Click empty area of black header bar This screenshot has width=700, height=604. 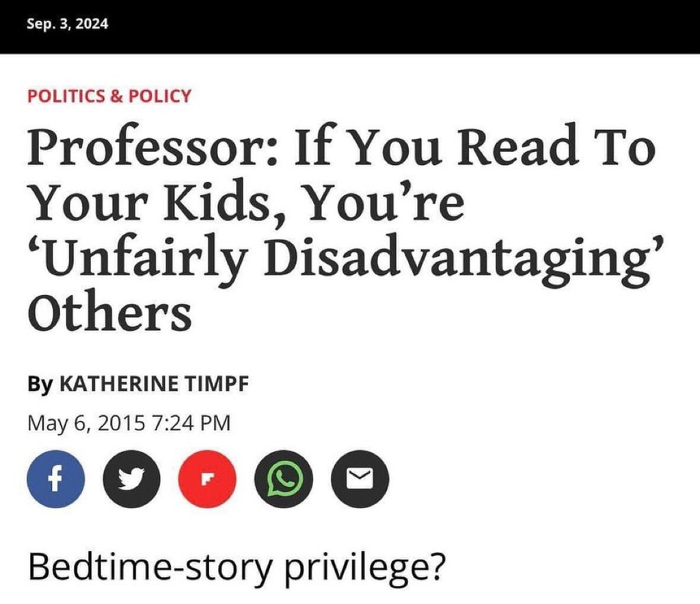click(x=410, y=26)
